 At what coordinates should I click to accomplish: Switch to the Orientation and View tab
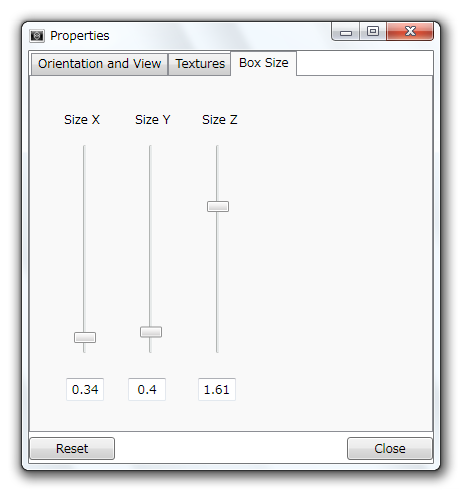coord(99,64)
